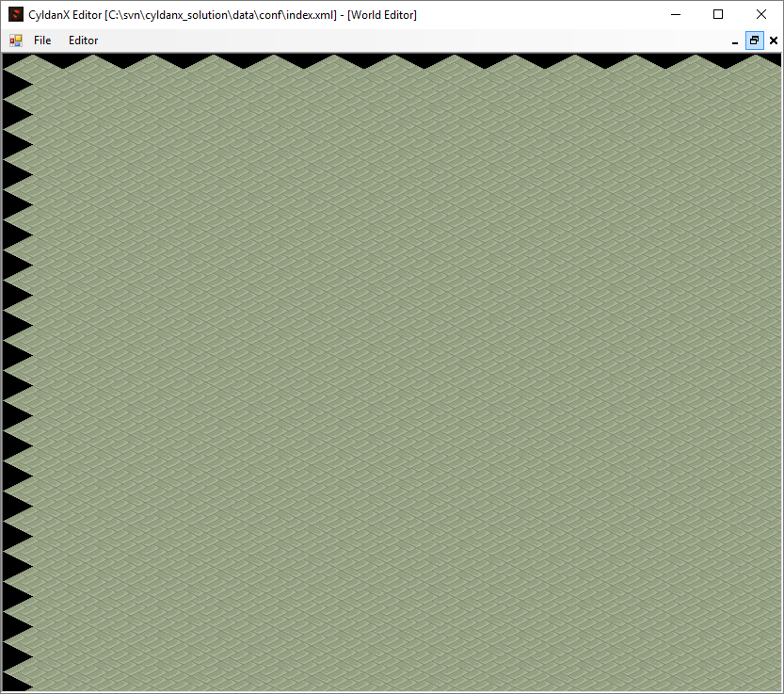Click the isometric tile map canvas

(392, 373)
